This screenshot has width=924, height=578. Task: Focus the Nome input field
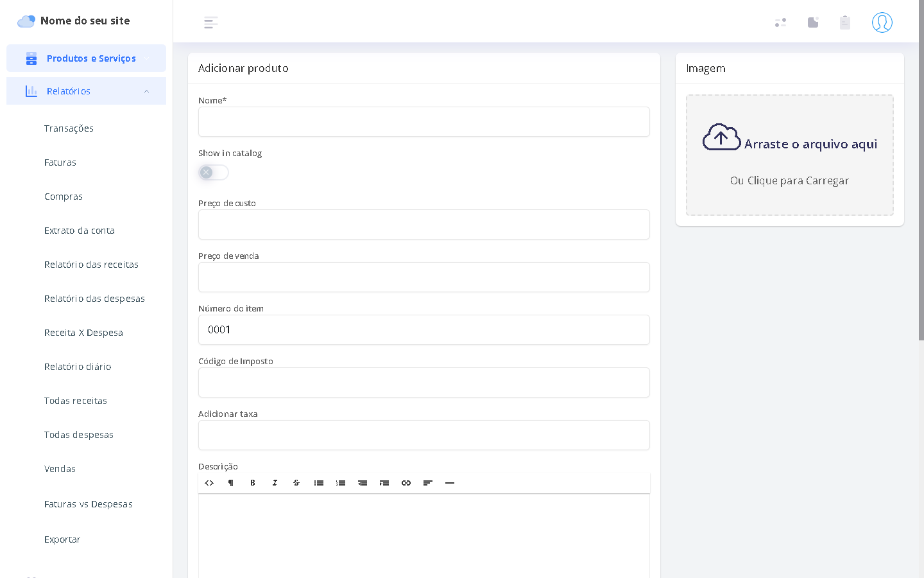point(424,122)
